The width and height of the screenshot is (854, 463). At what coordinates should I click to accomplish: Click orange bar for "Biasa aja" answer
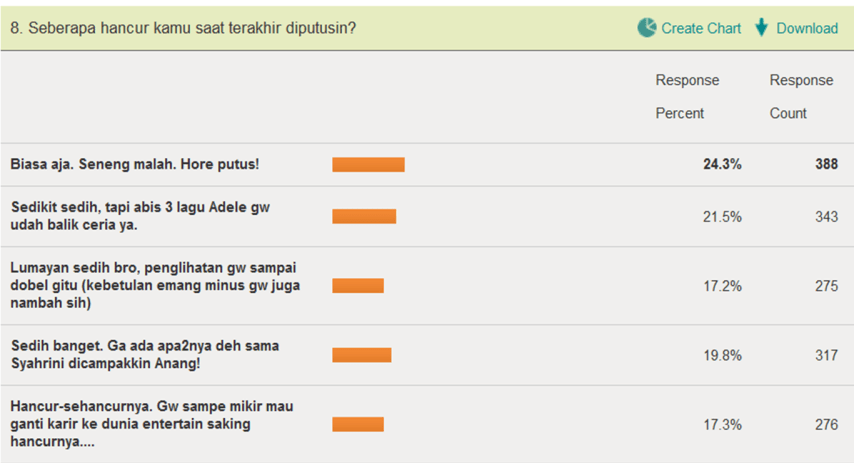point(368,165)
